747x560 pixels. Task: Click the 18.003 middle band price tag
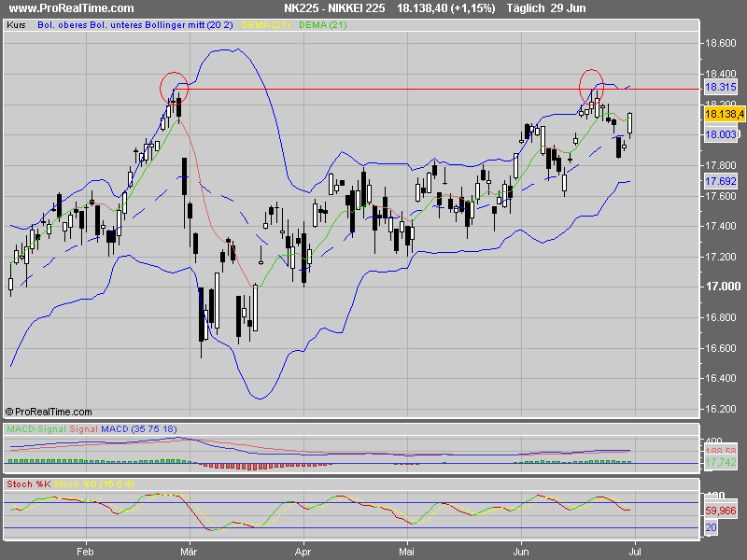click(720, 135)
